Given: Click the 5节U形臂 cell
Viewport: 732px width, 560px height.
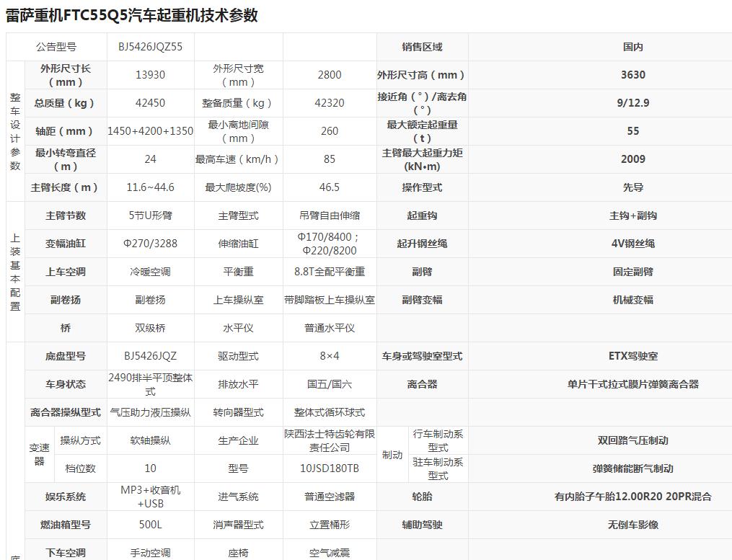Looking at the screenshot, I should pos(150,215).
